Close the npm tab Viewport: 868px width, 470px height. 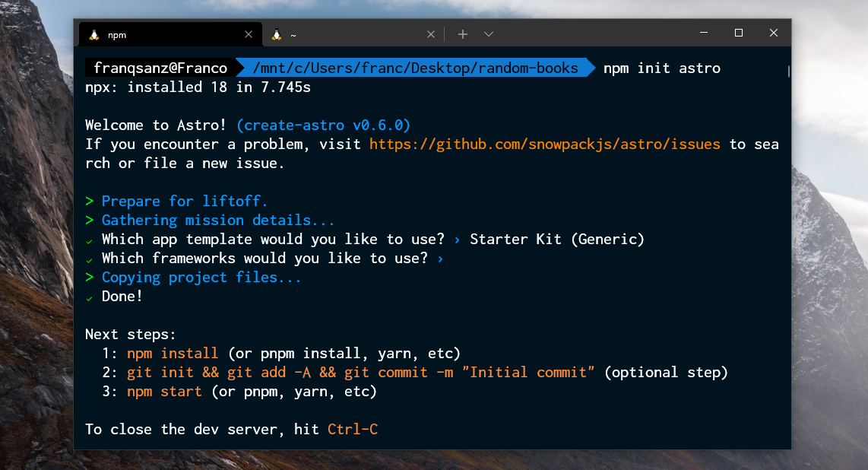pyautogui.click(x=249, y=34)
